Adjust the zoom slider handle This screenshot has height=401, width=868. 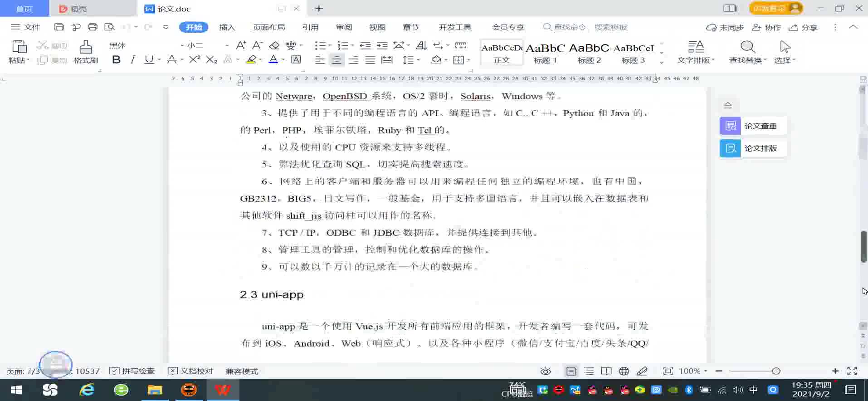coord(776,371)
